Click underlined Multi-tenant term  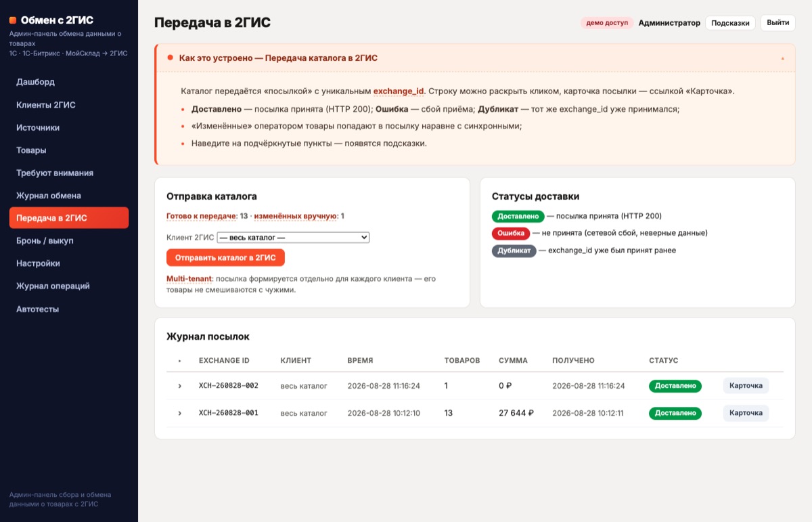pos(189,279)
